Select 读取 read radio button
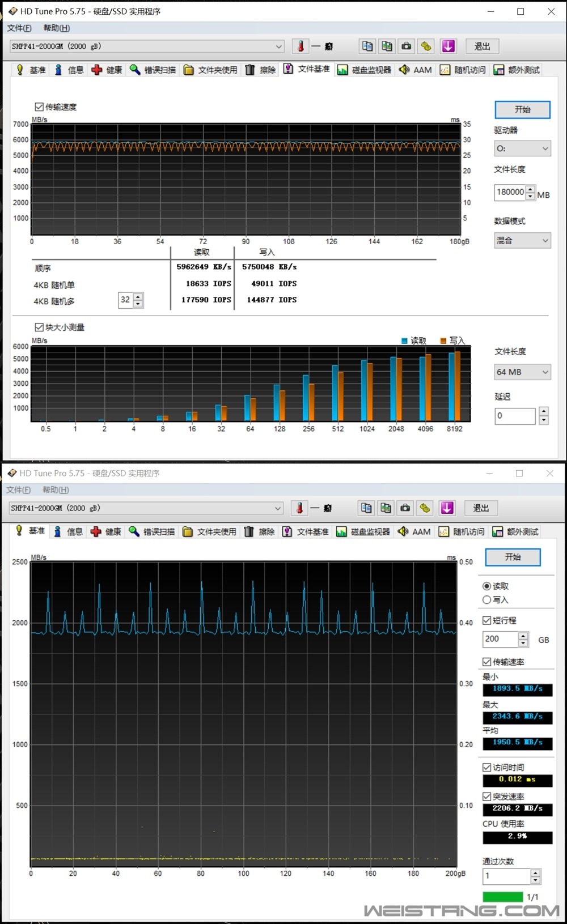The height and width of the screenshot is (924, 567). 486,586
